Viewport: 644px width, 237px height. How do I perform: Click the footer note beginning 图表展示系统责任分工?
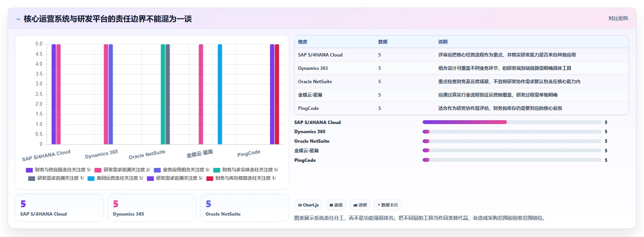pos(420,218)
